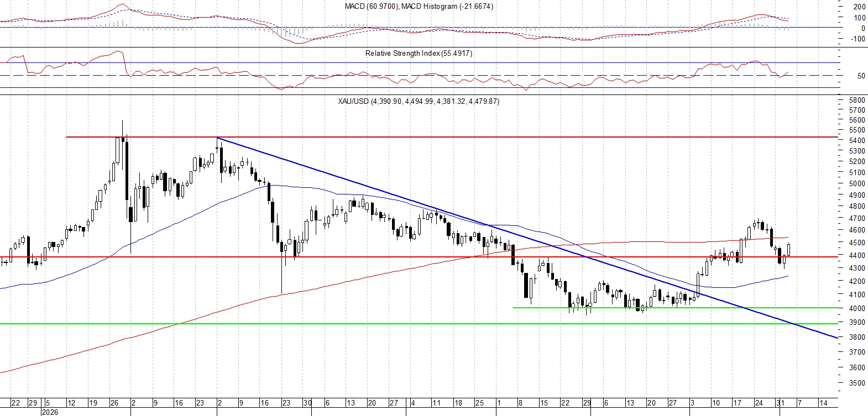Click the date label 22 at axis start
The width and height of the screenshot is (868, 416).
coord(15,403)
